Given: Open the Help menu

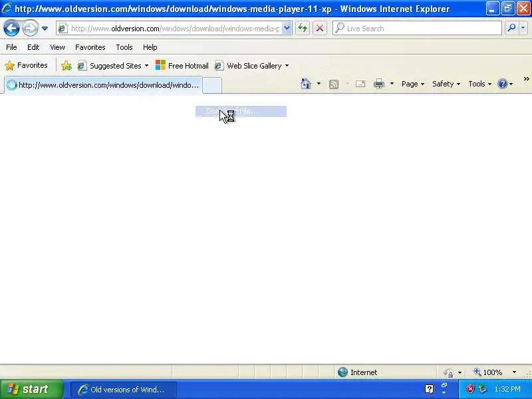Looking at the screenshot, I should pyautogui.click(x=150, y=47).
